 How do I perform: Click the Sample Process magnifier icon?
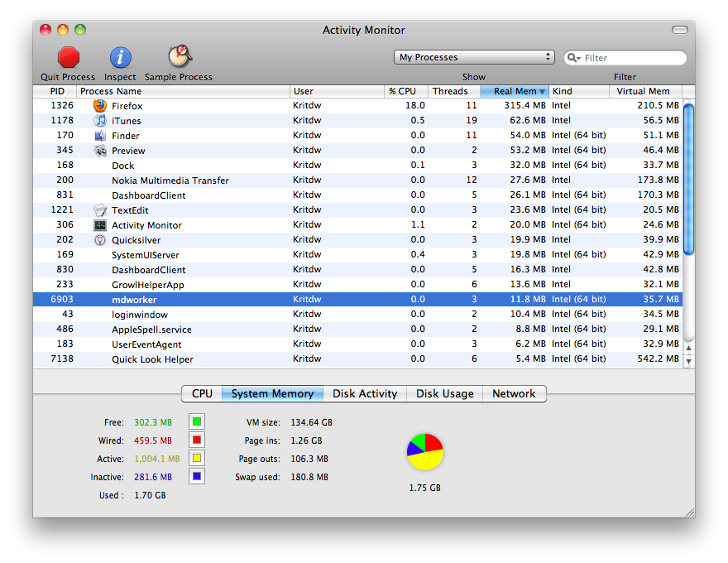[x=180, y=56]
